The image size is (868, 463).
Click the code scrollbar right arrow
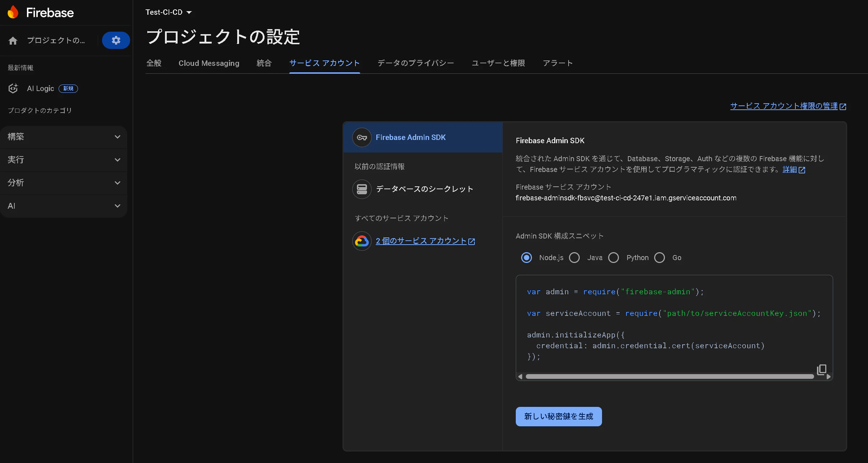[x=828, y=377]
